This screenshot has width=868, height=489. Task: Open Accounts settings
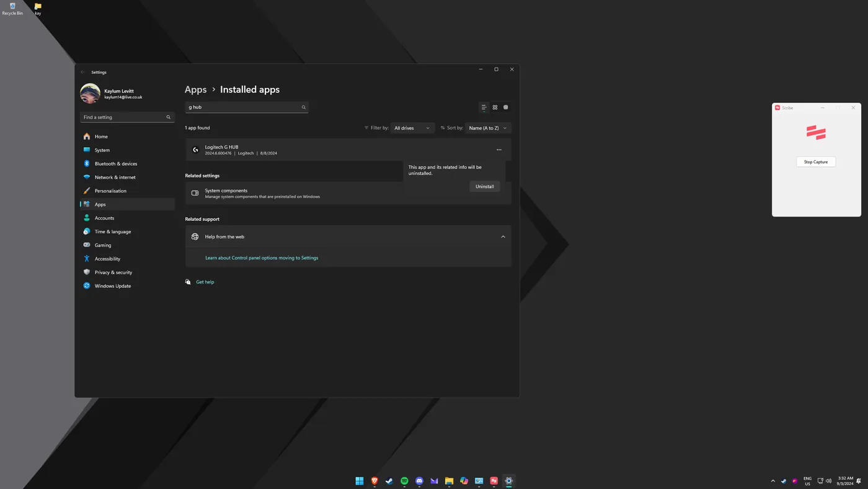point(127,218)
